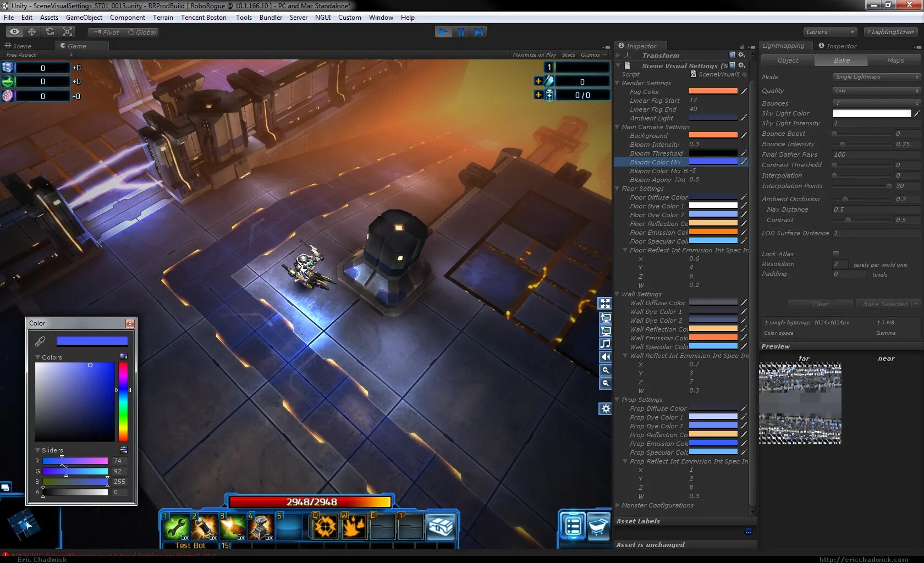This screenshot has height=563, width=924.
Task: Open the Terrain menu
Action: pos(163,18)
